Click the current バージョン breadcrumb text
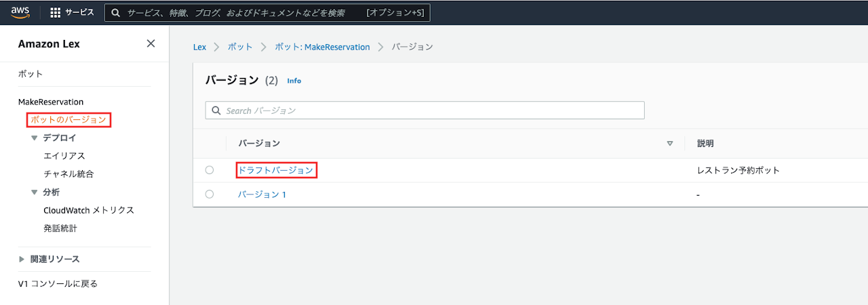The height and width of the screenshot is (305, 868). (412, 47)
